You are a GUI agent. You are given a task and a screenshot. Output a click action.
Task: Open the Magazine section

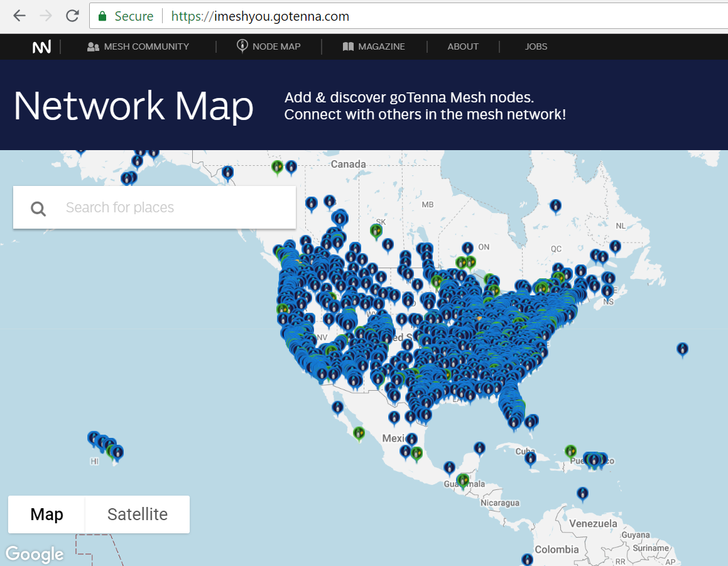[374, 46]
